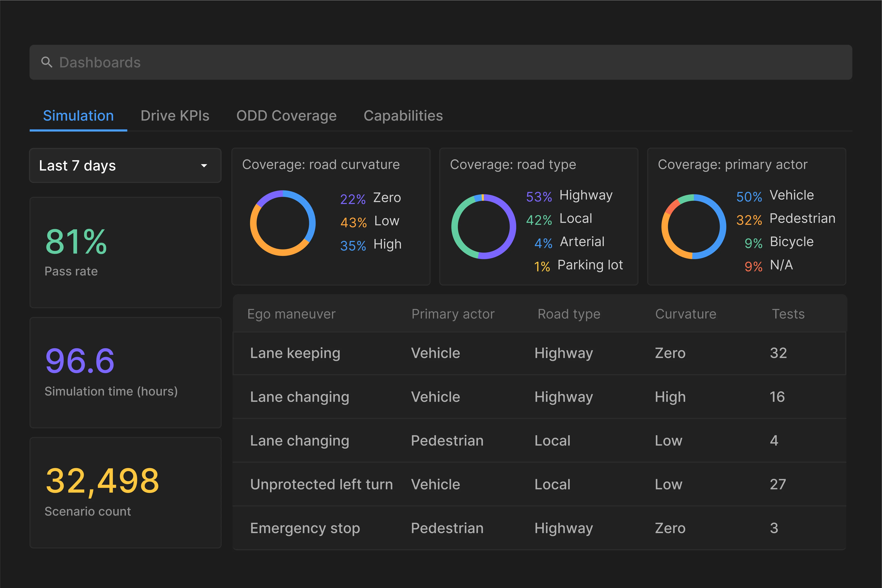Select the Unprotected left turn row
The image size is (882, 588).
(539, 485)
